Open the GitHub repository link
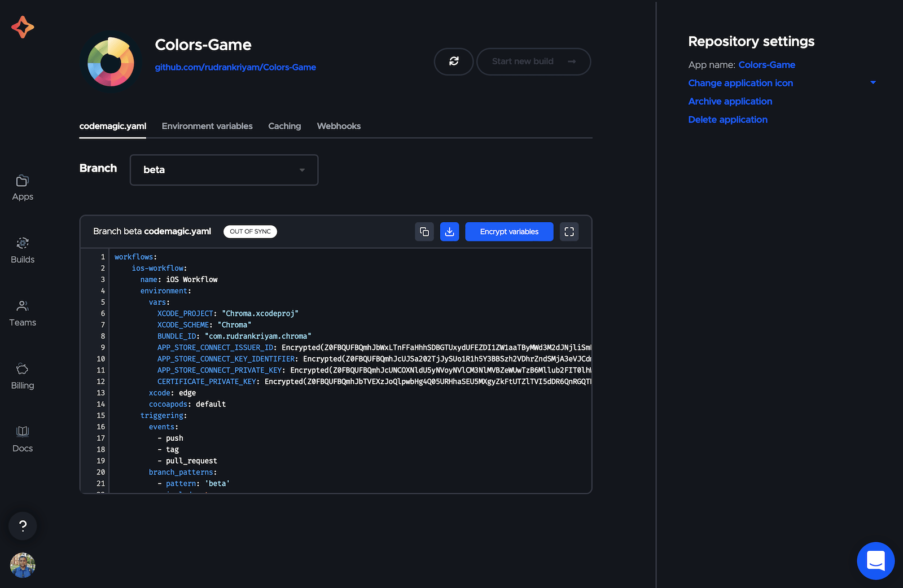This screenshot has width=903, height=588. (235, 67)
